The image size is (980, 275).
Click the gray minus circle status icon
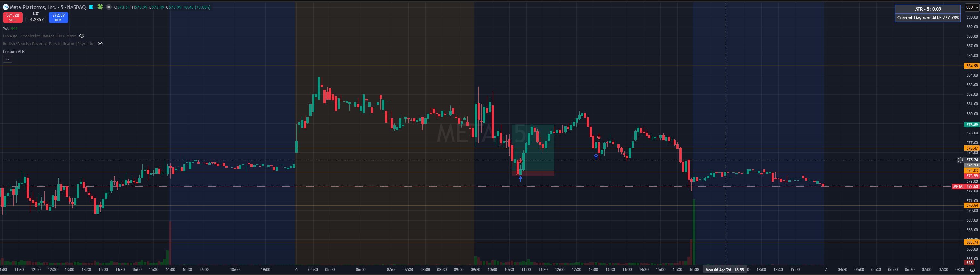pyautogui.click(x=109, y=7)
